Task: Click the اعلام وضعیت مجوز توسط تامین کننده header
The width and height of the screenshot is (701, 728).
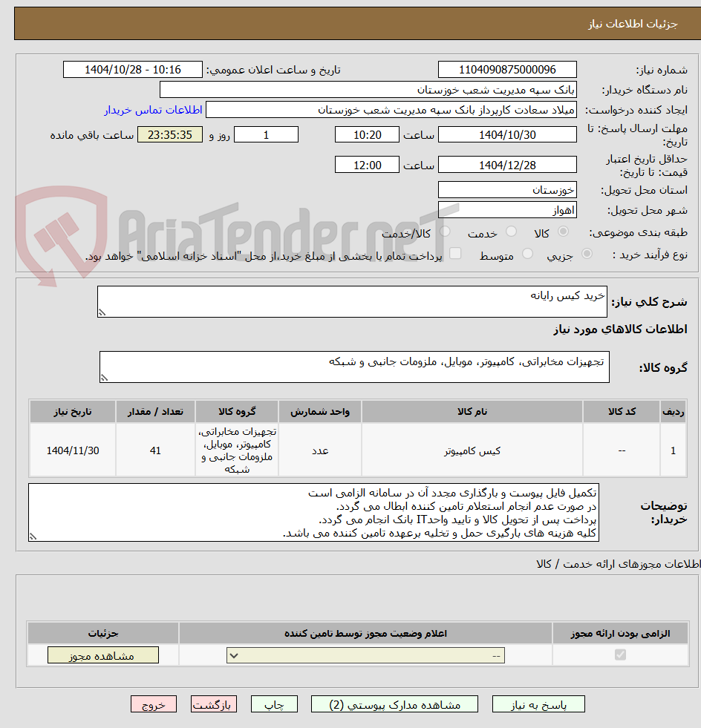Action: tap(365, 633)
